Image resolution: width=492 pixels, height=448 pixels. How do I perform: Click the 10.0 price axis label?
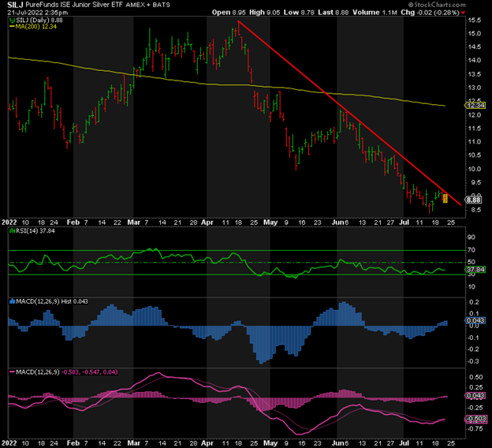tap(474, 169)
